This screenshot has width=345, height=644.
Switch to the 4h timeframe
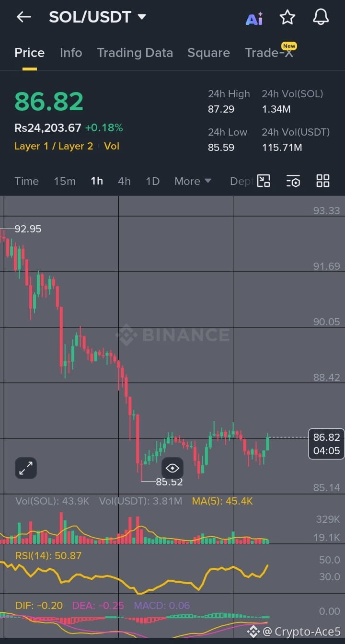(124, 181)
